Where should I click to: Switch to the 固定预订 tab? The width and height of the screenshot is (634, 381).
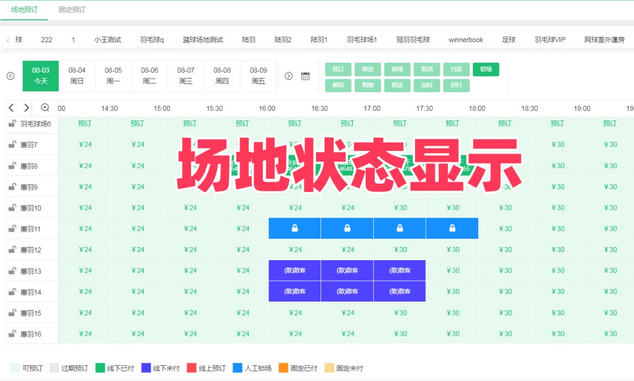coord(72,9)
